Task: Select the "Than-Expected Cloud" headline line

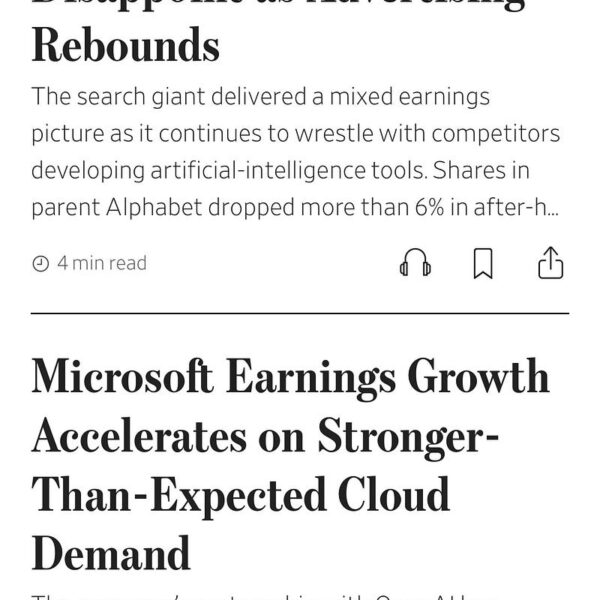Action: pyautogui.click(x=240, y=495)
